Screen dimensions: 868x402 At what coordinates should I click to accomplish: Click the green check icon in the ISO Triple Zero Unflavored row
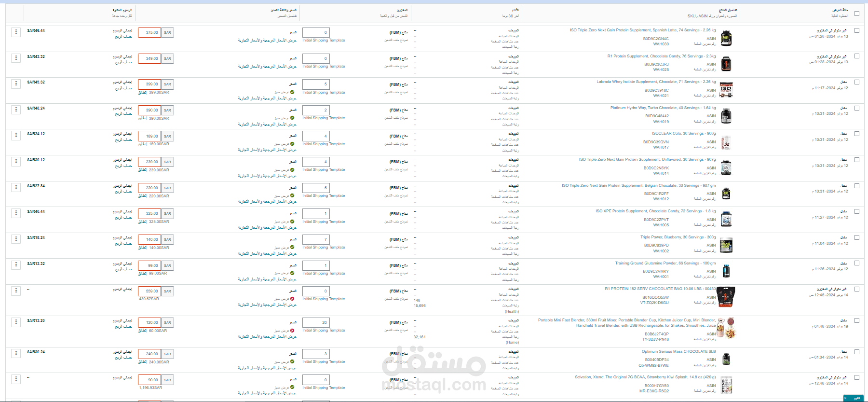coord(292,170)
